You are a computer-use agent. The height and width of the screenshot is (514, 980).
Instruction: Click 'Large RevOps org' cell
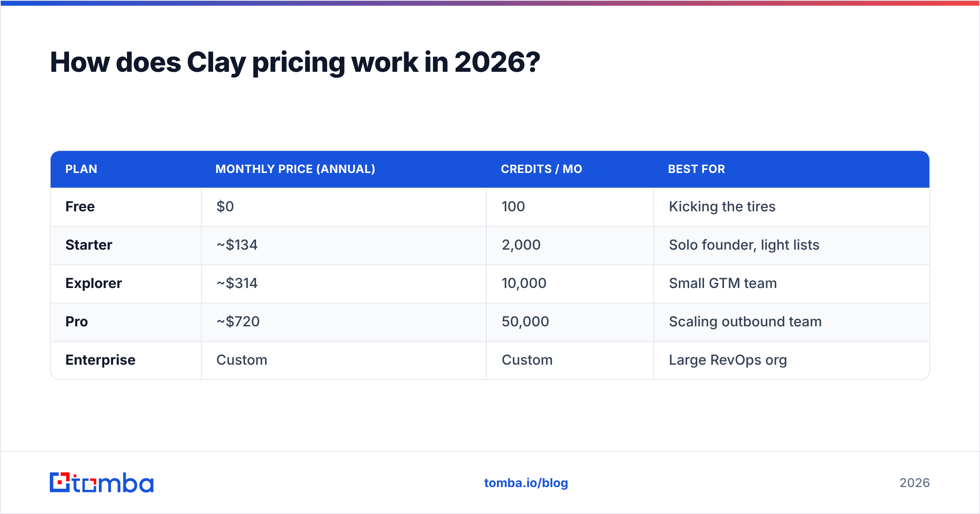pos(791,360)
